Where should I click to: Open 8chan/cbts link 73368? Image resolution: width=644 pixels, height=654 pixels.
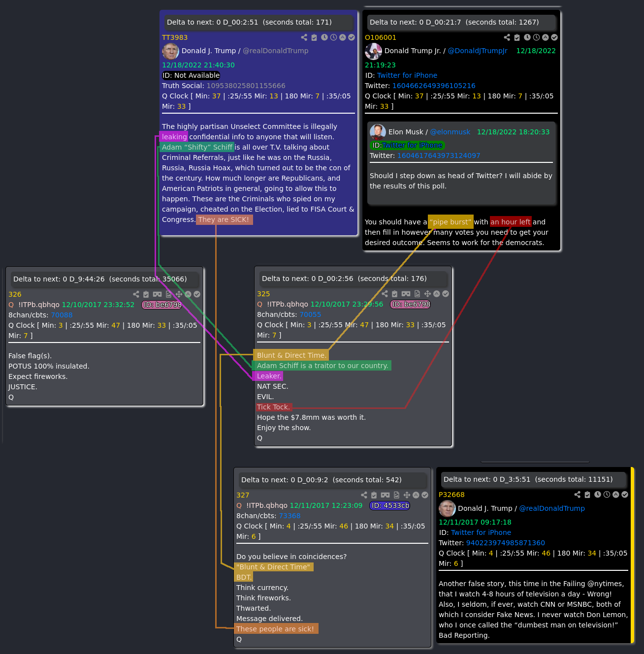click(290, 516)
